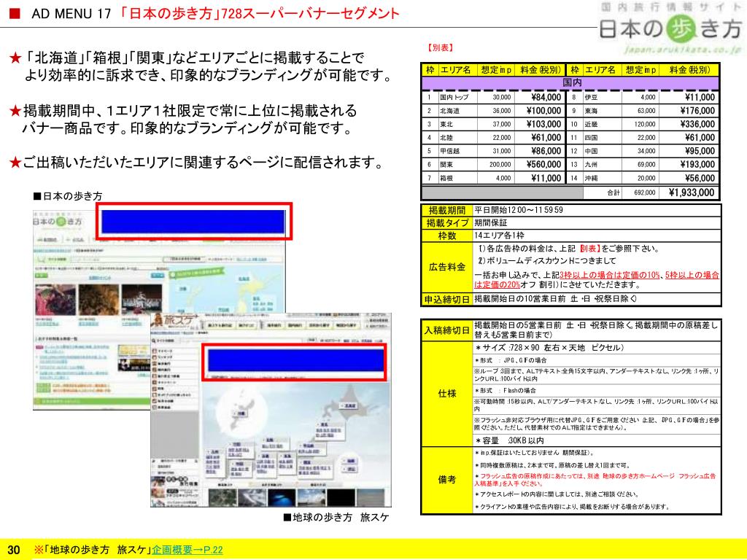
Task: Select the blue banner in 旅スケ sample page
Action: 295,361
